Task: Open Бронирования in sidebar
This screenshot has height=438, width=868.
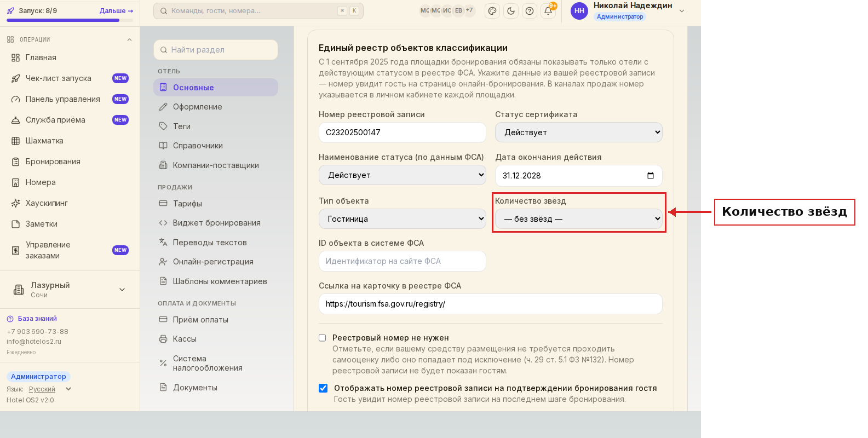Action: point(70,162)
